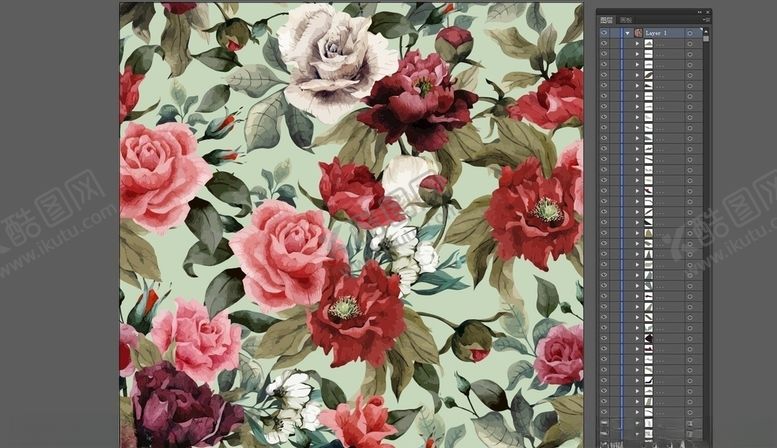Viewport: 777px width, 448px height.
Task: Toggle visibility of the first sublayer under Layer 1
Action: pos(604,44)
